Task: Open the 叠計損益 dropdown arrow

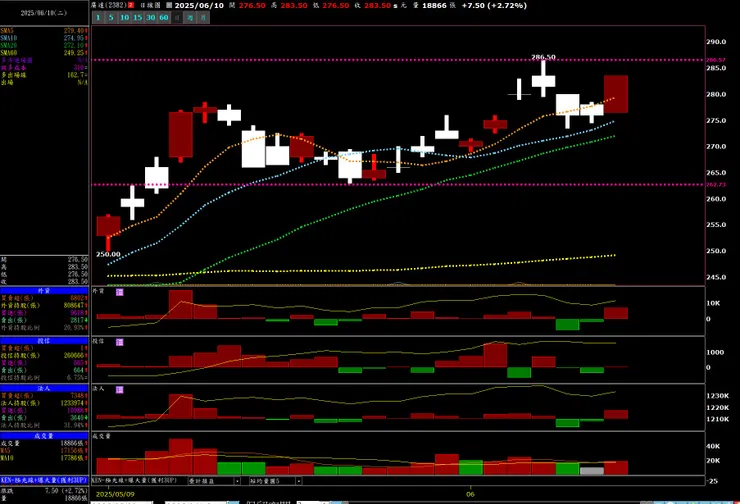Action: point(237,481)
